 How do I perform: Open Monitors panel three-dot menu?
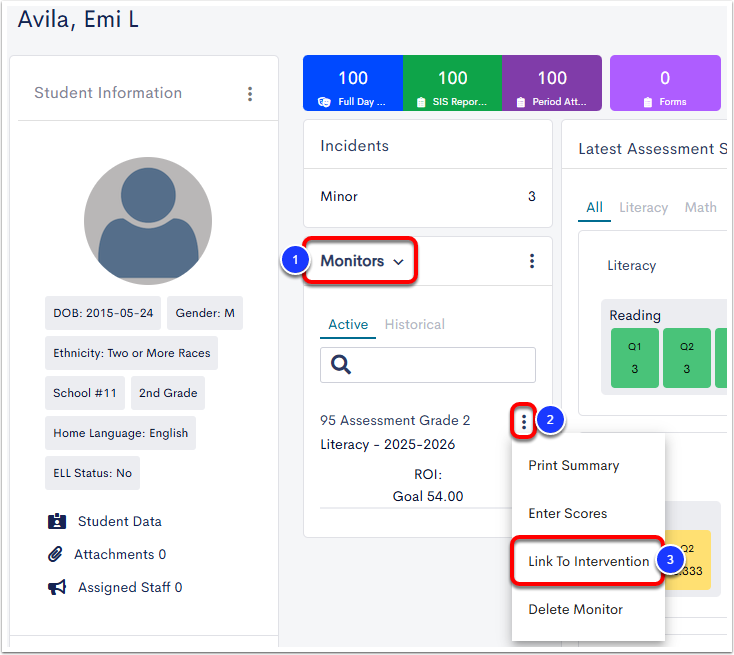click(x=532, y=261)
